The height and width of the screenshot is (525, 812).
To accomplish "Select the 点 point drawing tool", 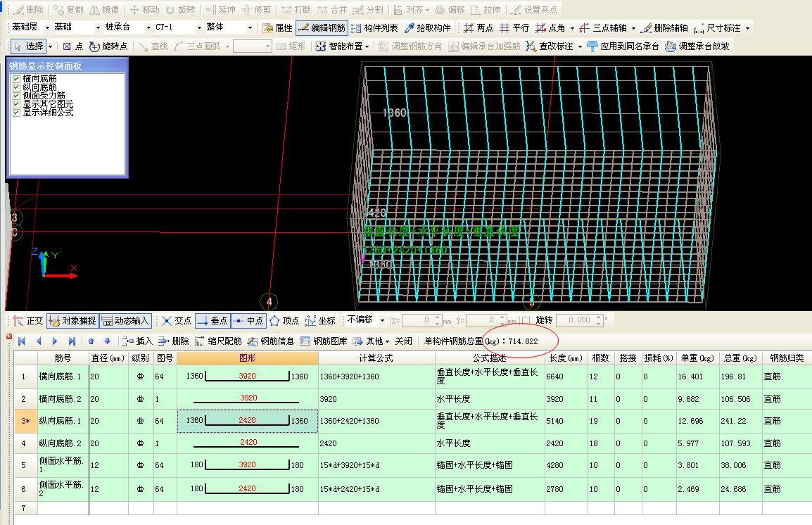I will 73,46.
